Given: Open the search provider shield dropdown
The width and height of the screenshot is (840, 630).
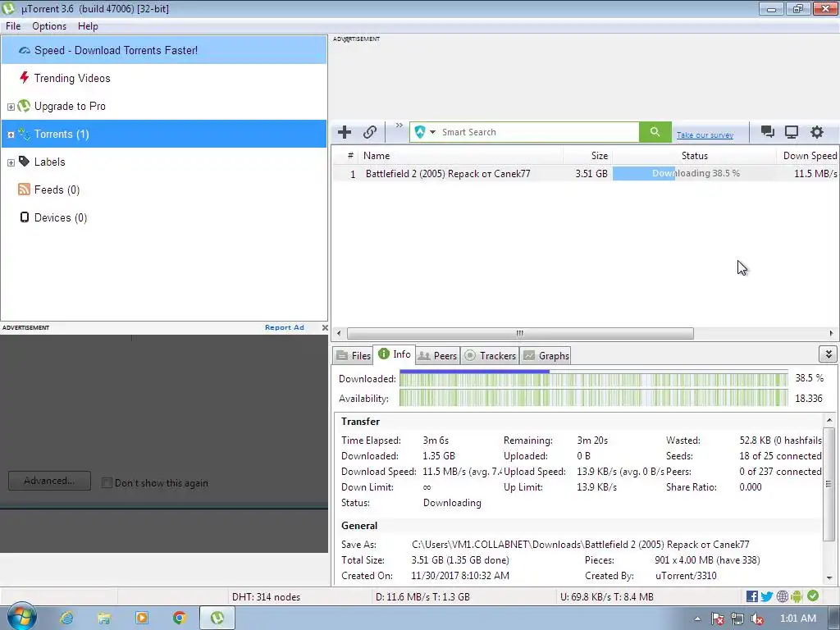Looking at the screenshot, I should [x=425, y=132].
